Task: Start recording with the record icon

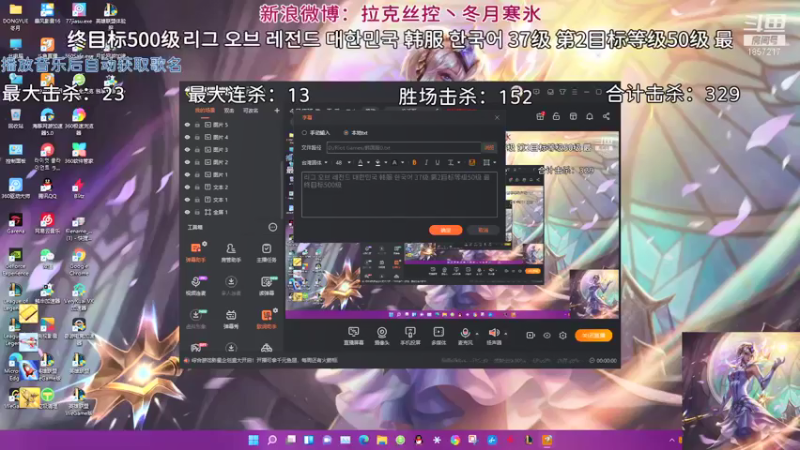Action: pos(531,335)
